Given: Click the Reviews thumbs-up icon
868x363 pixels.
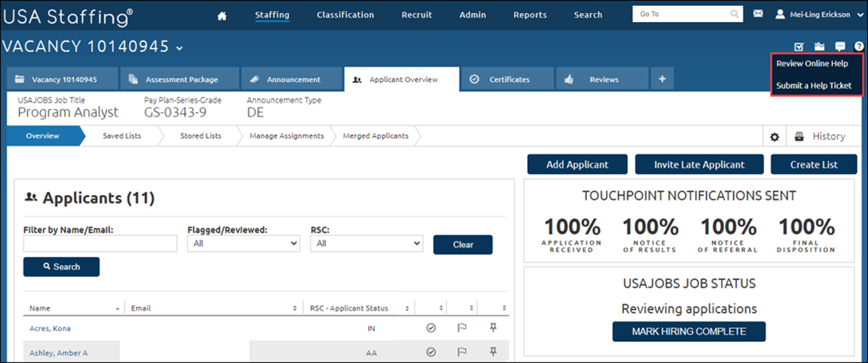Looking at the screenshot, I should click(x=569, y=79).
